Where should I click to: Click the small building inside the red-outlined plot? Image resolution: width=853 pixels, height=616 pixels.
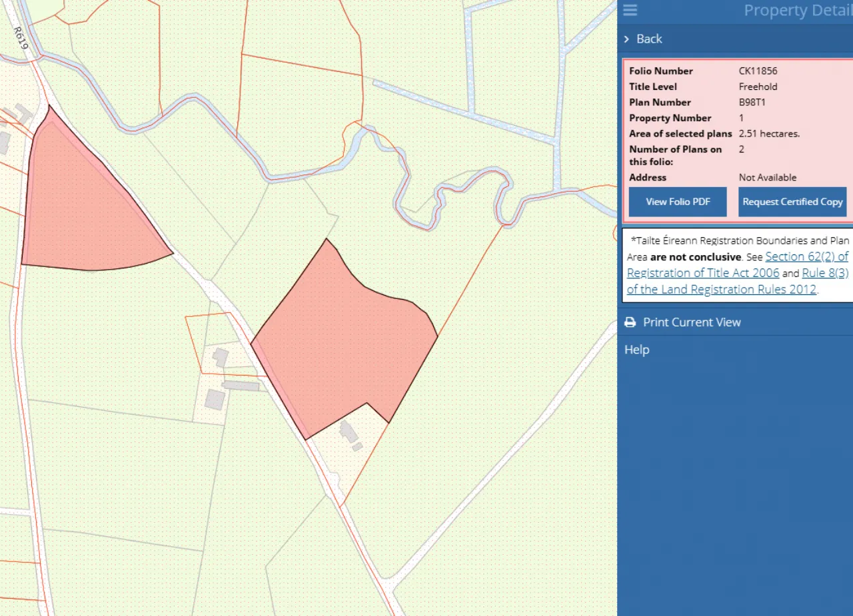[x=220, y=358]
